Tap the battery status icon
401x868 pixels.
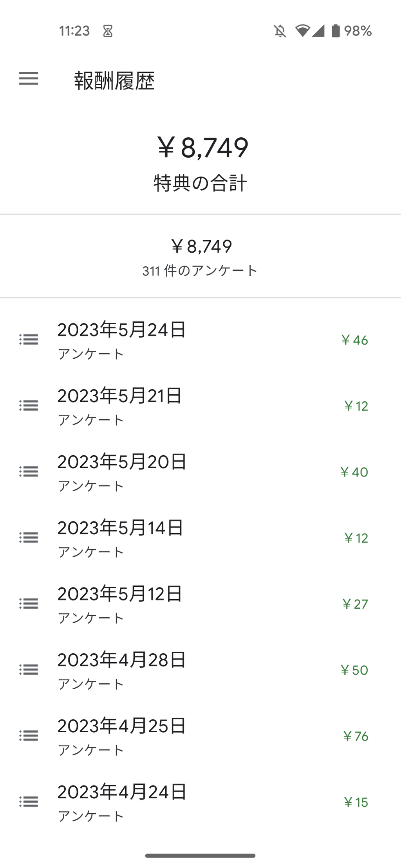click(x=336, y=31)
